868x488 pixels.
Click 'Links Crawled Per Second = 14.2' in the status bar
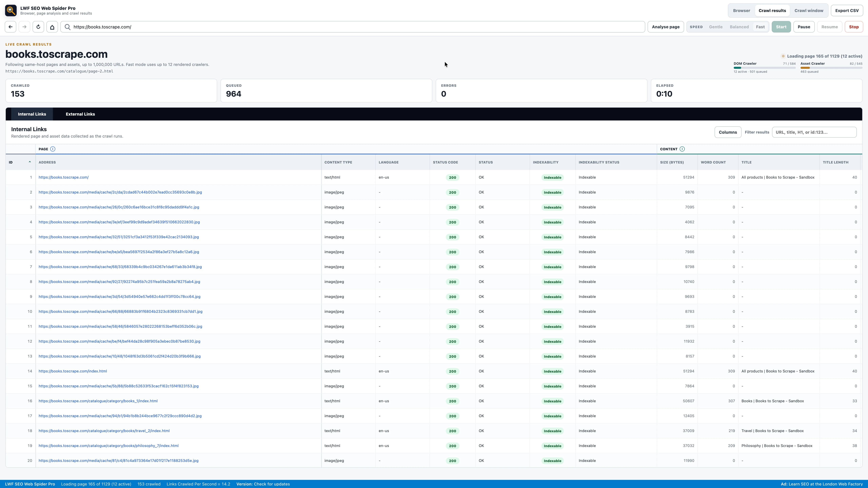click(x=198, y=484)
